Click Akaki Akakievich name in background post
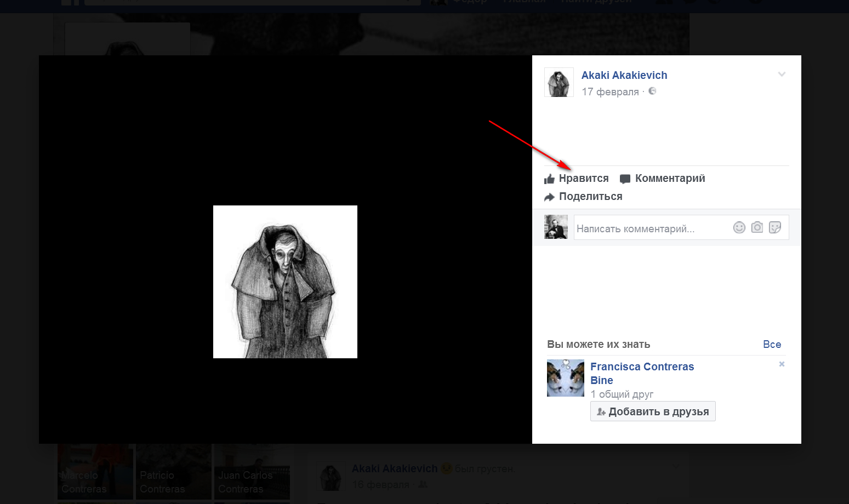849x504 pixels. click(x=395, y=469)
